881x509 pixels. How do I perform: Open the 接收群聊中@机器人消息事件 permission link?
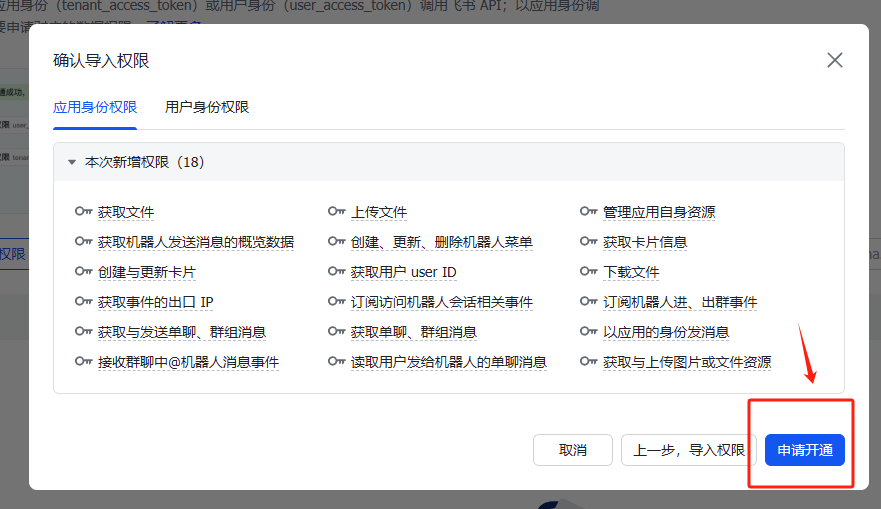click(188, 362)
